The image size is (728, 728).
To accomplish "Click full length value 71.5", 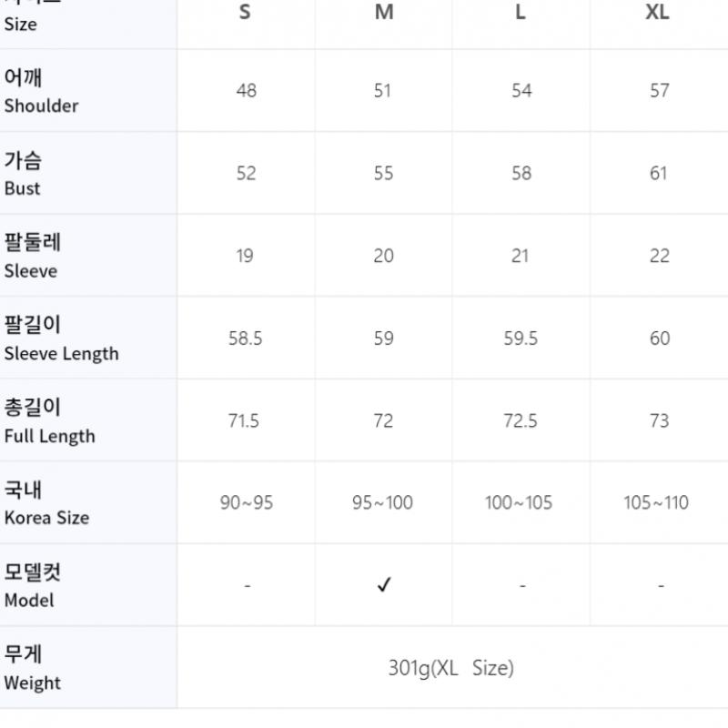I will click(x=244, y=420).
